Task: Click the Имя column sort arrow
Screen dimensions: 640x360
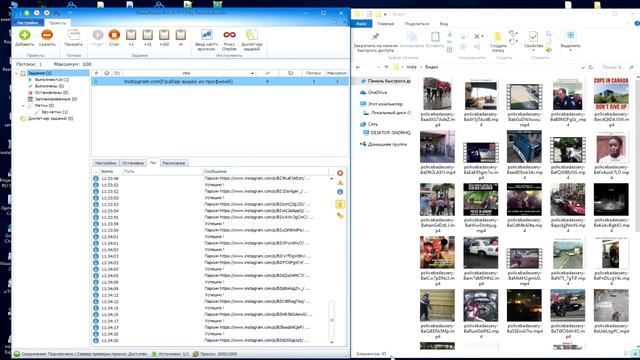Action: (x=252, y=73)
